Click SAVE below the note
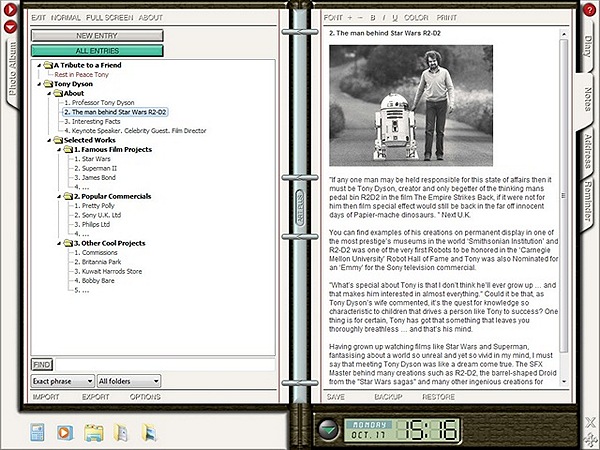Viewport: 600px width, 450px height. 336,397
